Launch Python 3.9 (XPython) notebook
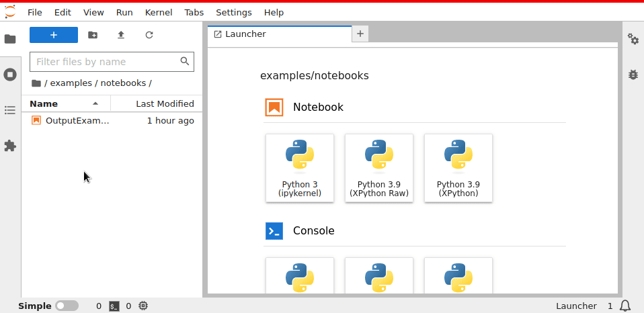Screen dimensions: 644x313 (x=458, y=168)
